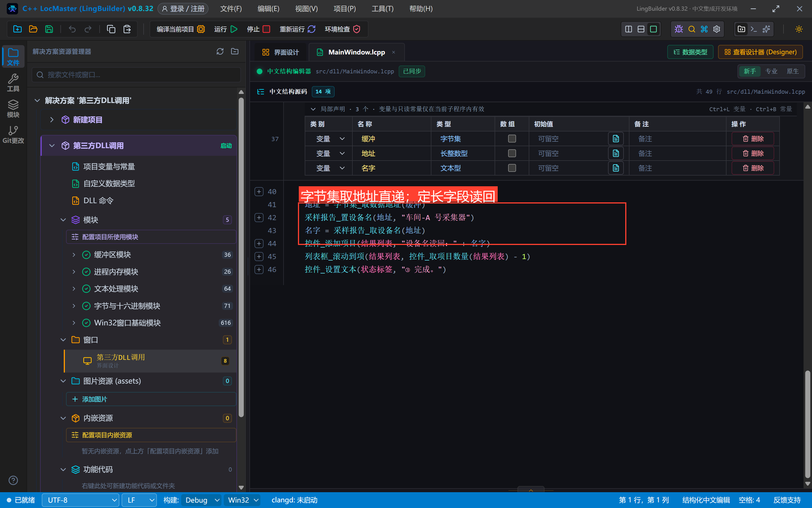
Task: Click the solution tree vertical scrollbar
Action: (x=241, y=257)
